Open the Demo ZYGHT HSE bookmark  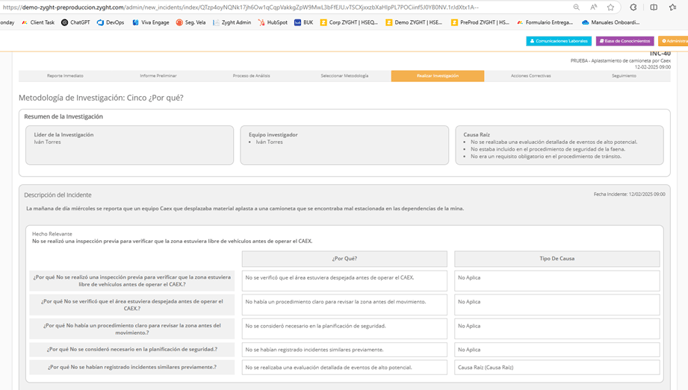click(414, 22)
